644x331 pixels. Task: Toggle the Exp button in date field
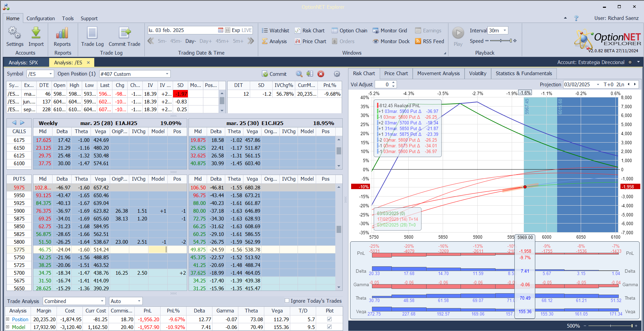pos(236,30)
